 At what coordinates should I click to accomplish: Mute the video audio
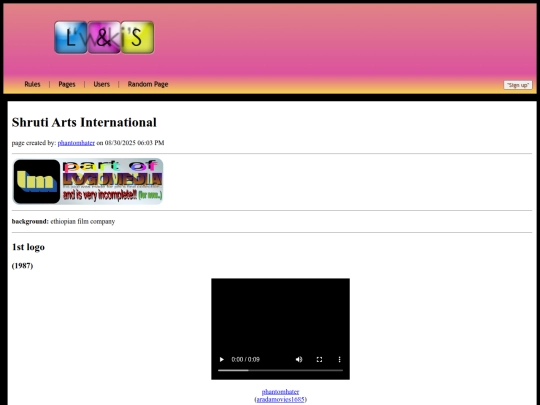(x=299, y=359)
